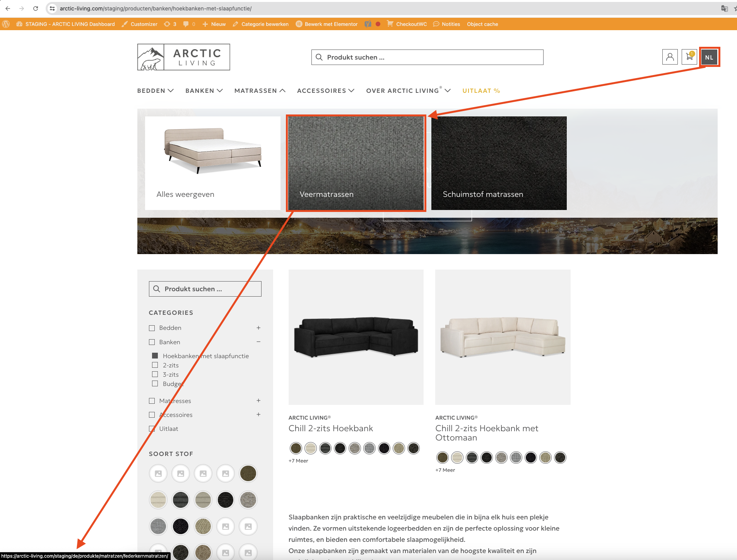Click the translate page icon in the address bar
Image resolution: width=737 pixels, height=560 pixels.
(x=724, y=8)
